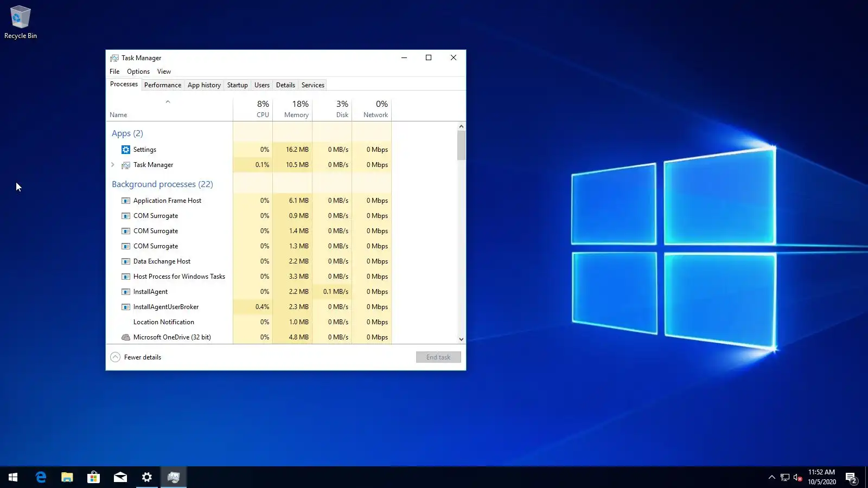Click the 10.5 MB memory value for Task Manager

(297, 165)
